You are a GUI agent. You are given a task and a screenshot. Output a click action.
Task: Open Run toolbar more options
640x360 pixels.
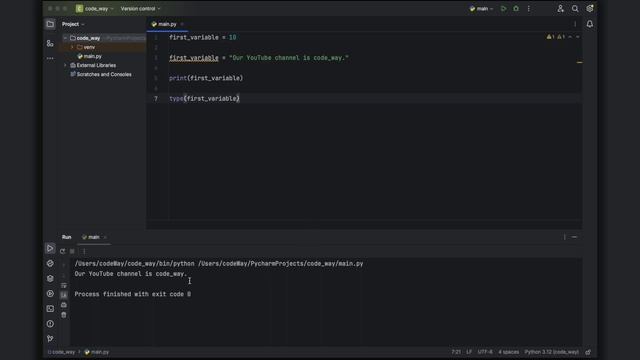click(x=84, y=251)
